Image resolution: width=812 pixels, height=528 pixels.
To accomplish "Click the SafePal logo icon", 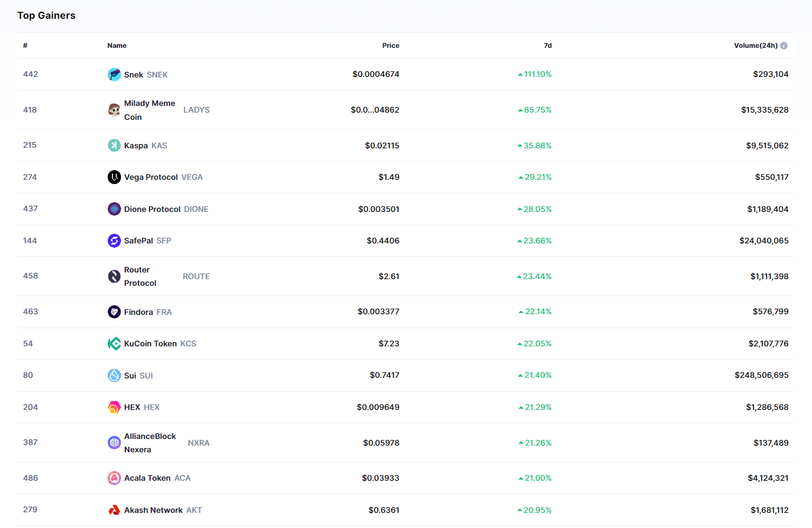I will click(x=114, y=241).
